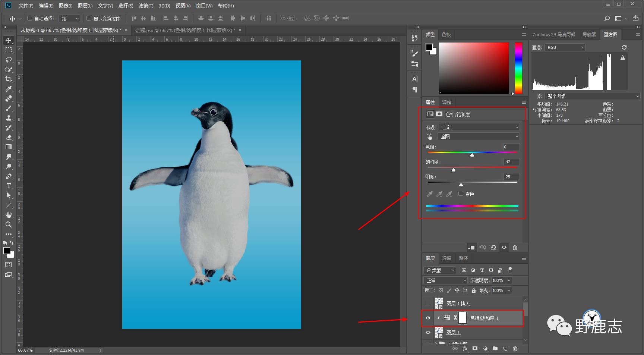
Task: Delete adjustment via Properties trash icon
Action: (x=515, y=248)
